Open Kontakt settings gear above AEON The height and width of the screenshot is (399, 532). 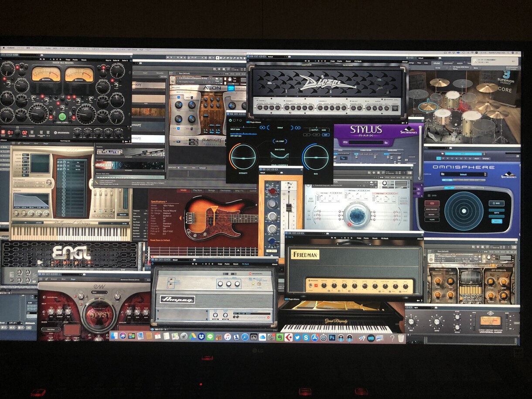(219, 69)
